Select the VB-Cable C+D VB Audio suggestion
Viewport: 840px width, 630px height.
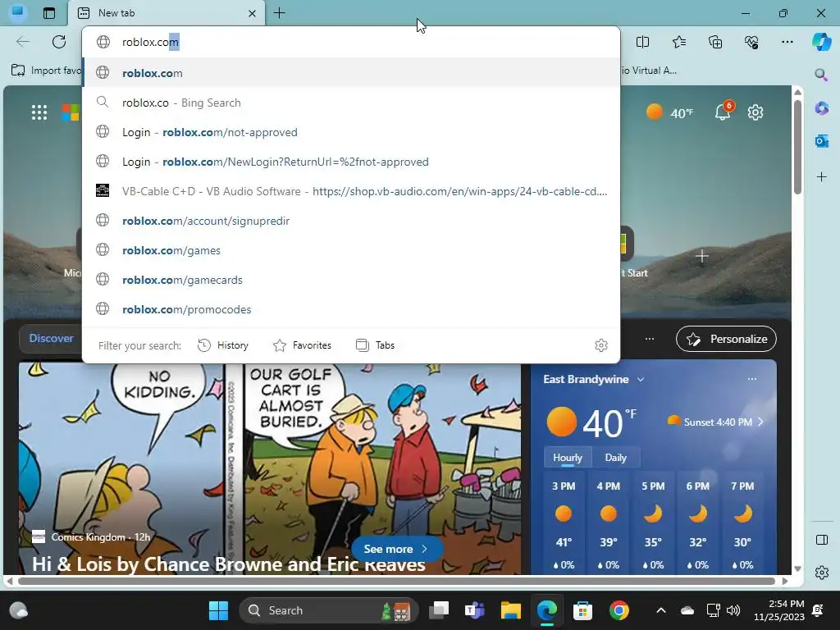point(351,190)
